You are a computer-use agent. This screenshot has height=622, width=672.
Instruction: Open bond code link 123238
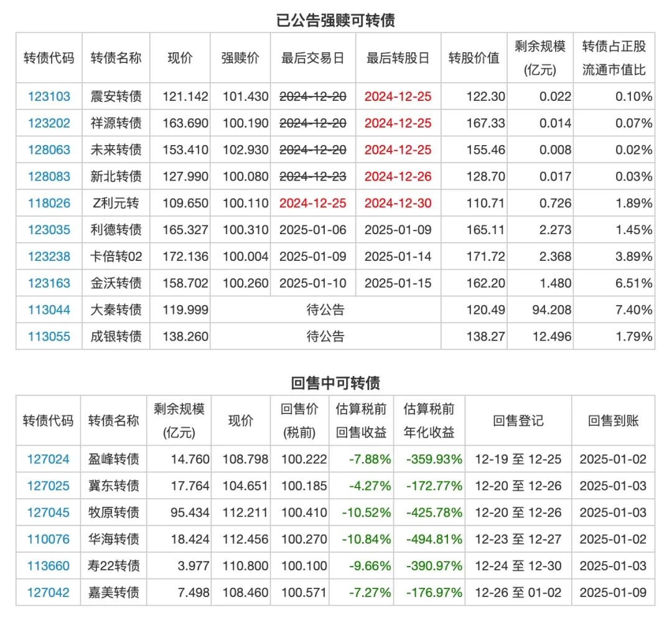coord(49,257)
